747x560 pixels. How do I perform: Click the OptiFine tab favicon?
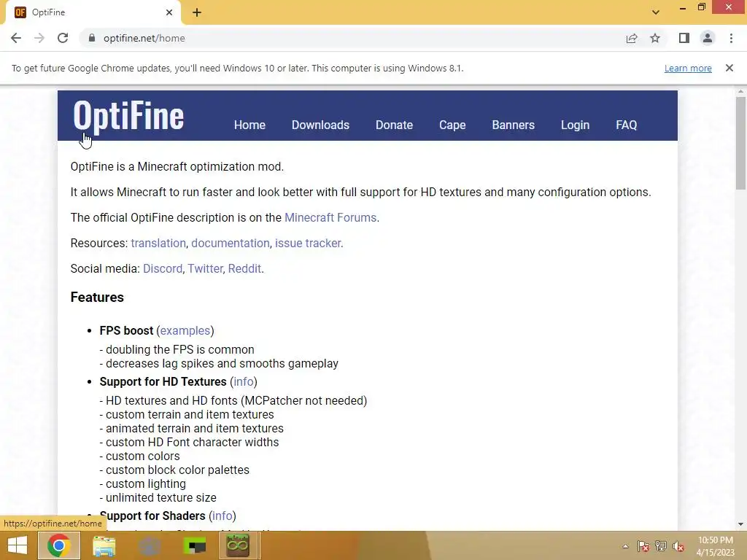(x=20, y=12)
